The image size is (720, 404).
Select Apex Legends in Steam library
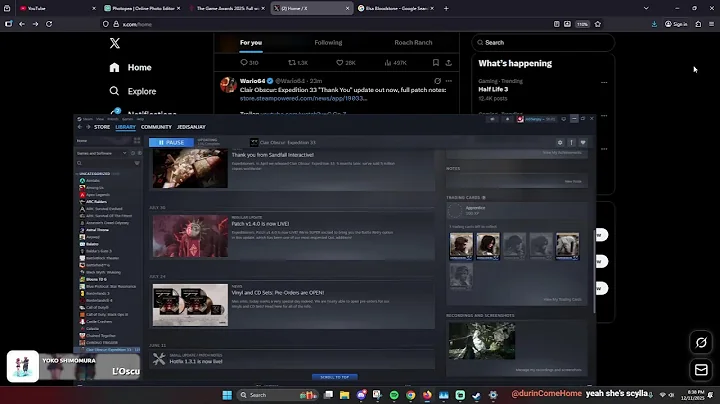point(97,195)
